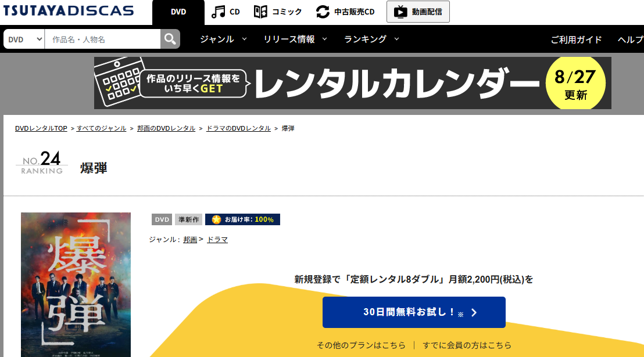Click the chevron arrow in 30日間無料お試し button
644x357 pixels.
point(474,313)
